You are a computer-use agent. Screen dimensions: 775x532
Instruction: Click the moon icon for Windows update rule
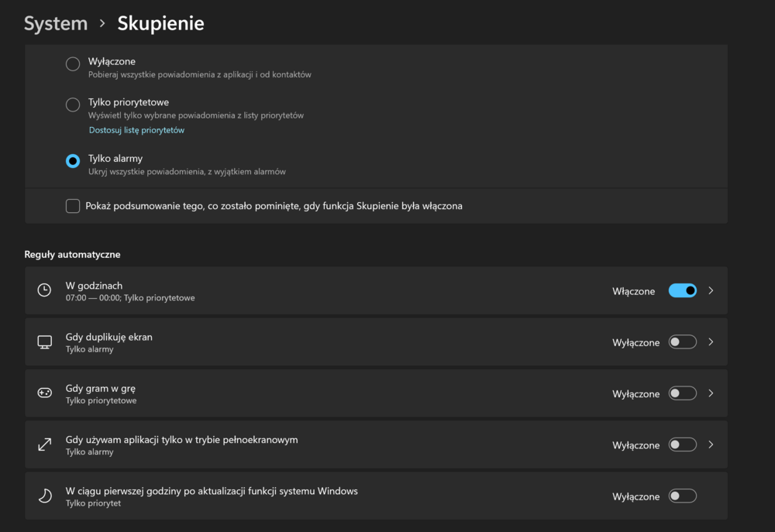(x=45, y=496)
